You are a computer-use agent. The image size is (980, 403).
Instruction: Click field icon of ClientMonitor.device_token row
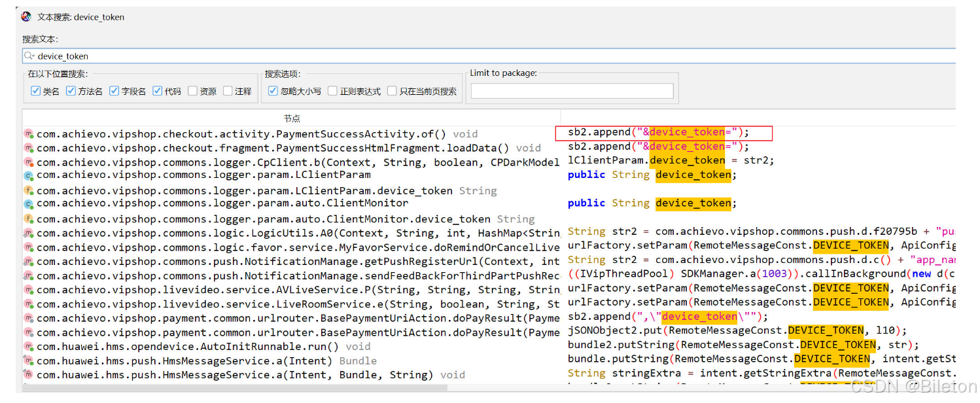[x=29, y=219]
